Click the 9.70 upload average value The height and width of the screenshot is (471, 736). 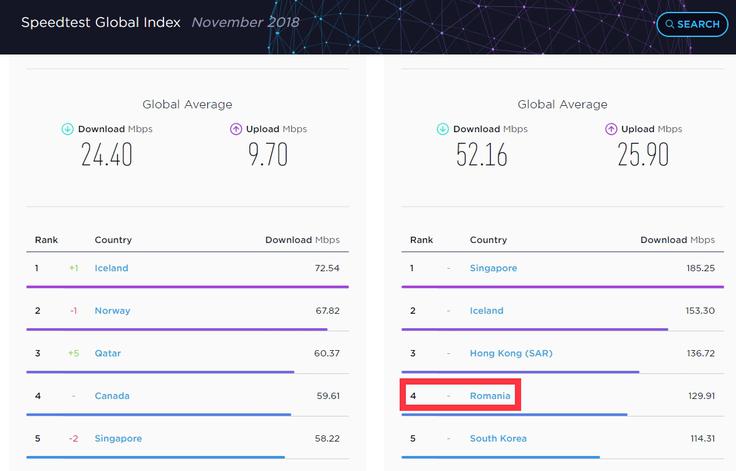(268, 155)
